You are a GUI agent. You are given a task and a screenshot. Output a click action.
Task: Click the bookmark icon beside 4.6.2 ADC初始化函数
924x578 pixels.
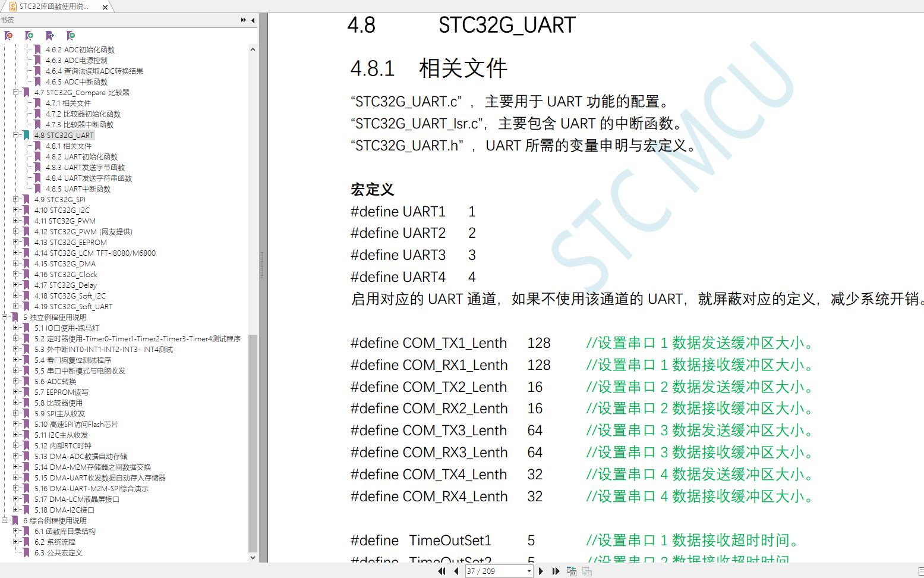pos(37,50)
